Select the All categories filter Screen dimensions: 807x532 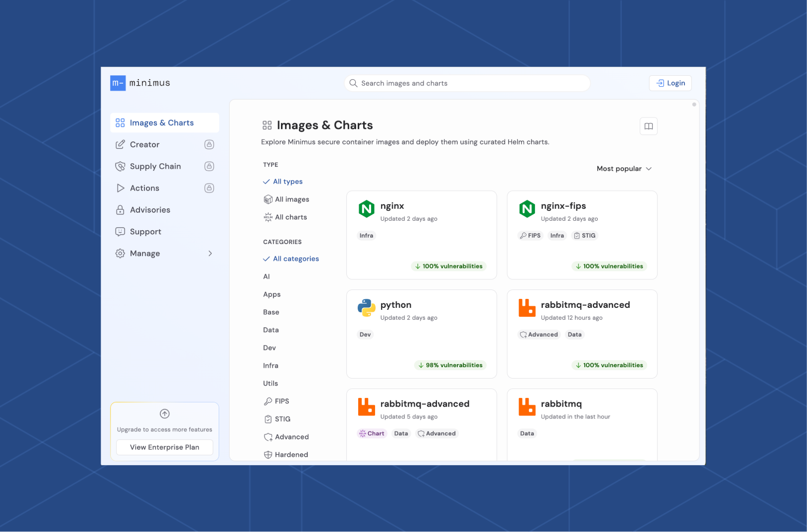[x=291, y=259]
